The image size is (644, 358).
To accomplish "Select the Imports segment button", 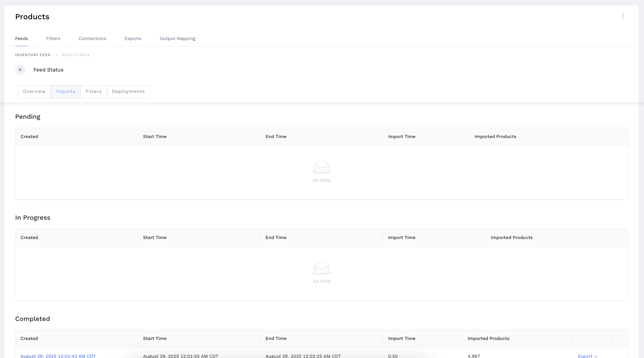I will pos(66,91).
